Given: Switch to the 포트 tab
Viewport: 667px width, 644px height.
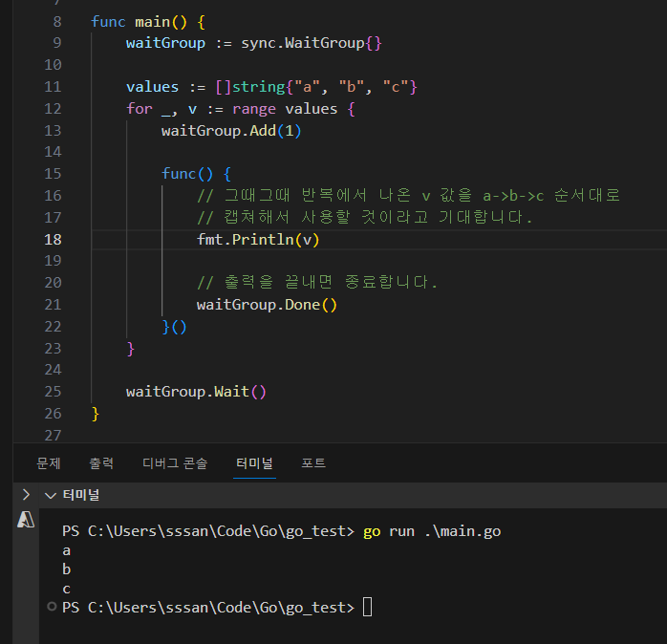Looking at the screenshot, I should (x=313, y=463).
